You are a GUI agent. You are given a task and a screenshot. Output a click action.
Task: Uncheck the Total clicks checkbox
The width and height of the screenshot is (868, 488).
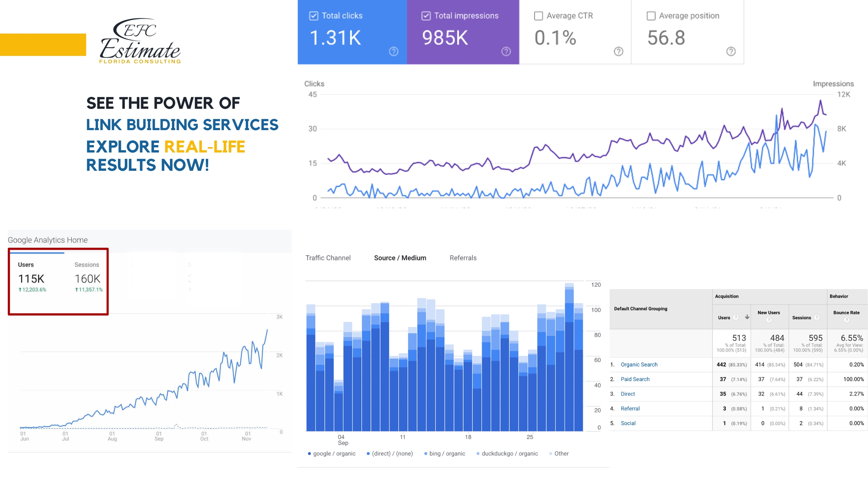314,16
